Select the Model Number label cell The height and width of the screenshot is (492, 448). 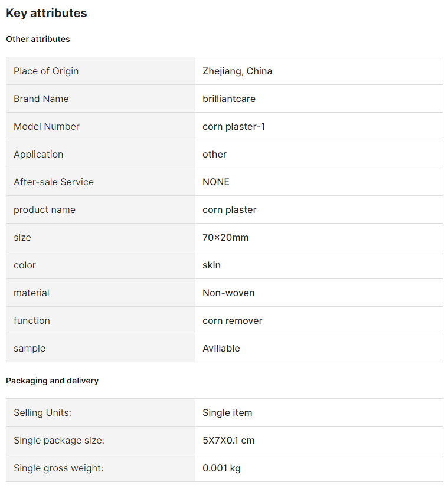click(100, 126)
